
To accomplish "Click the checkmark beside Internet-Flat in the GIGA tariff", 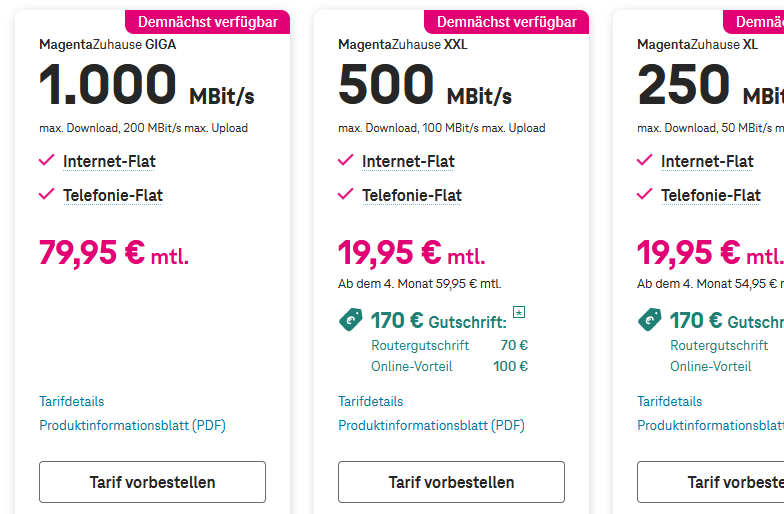I will (46, 160).
